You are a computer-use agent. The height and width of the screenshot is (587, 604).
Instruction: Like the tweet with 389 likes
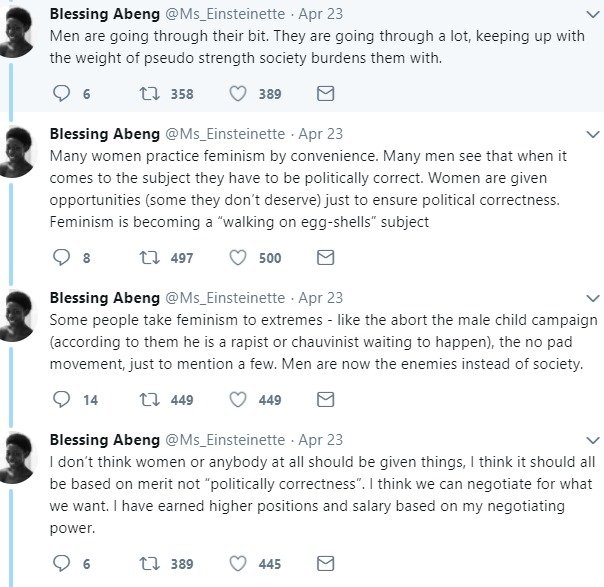pos(238,93)
